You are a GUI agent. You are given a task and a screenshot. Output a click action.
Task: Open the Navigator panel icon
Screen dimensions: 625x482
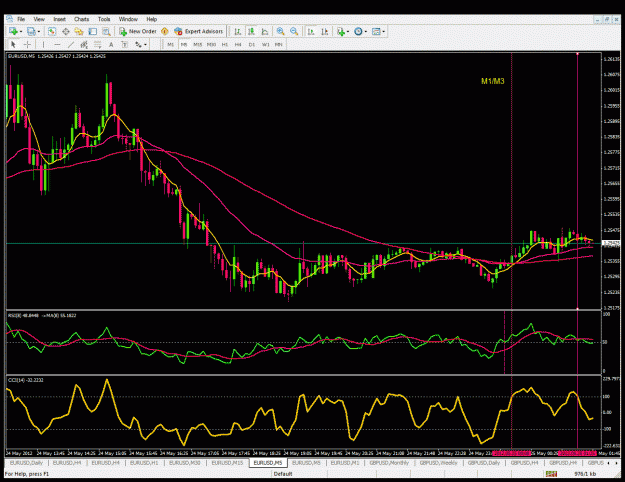pyautogui.click(x=79, y=31)
